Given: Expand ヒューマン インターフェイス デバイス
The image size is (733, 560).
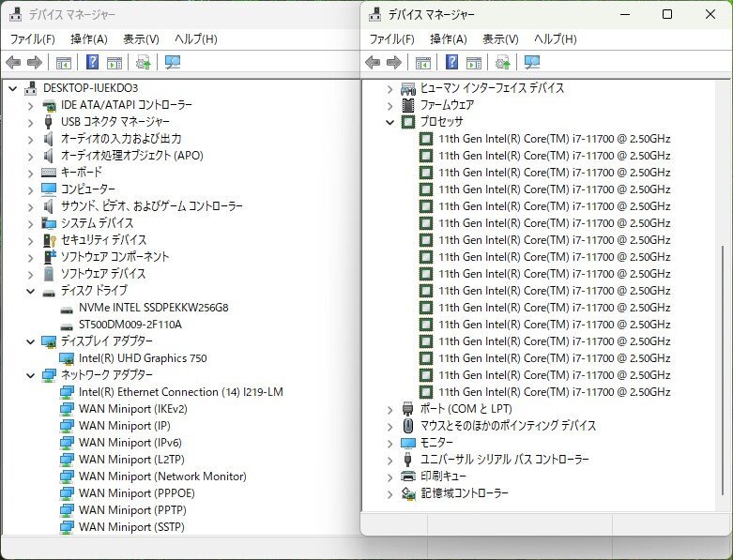Looking at the screenshot, I should tap(390, 89).
